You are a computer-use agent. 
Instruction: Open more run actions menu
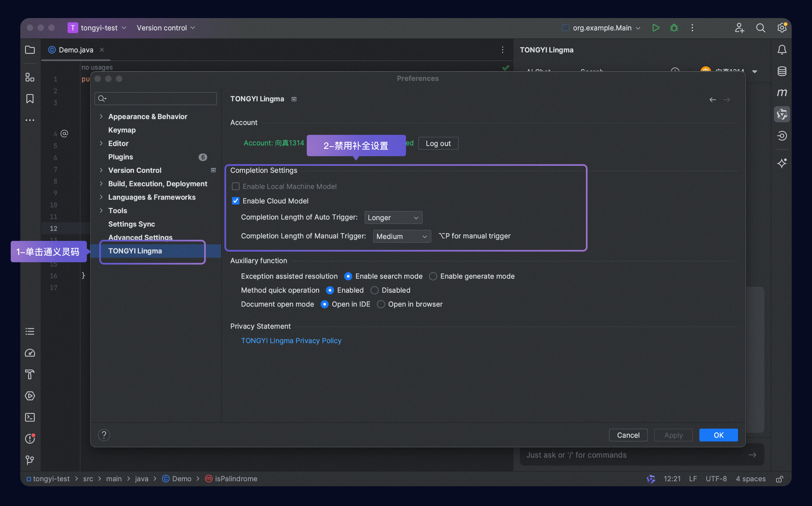(692, 28)
